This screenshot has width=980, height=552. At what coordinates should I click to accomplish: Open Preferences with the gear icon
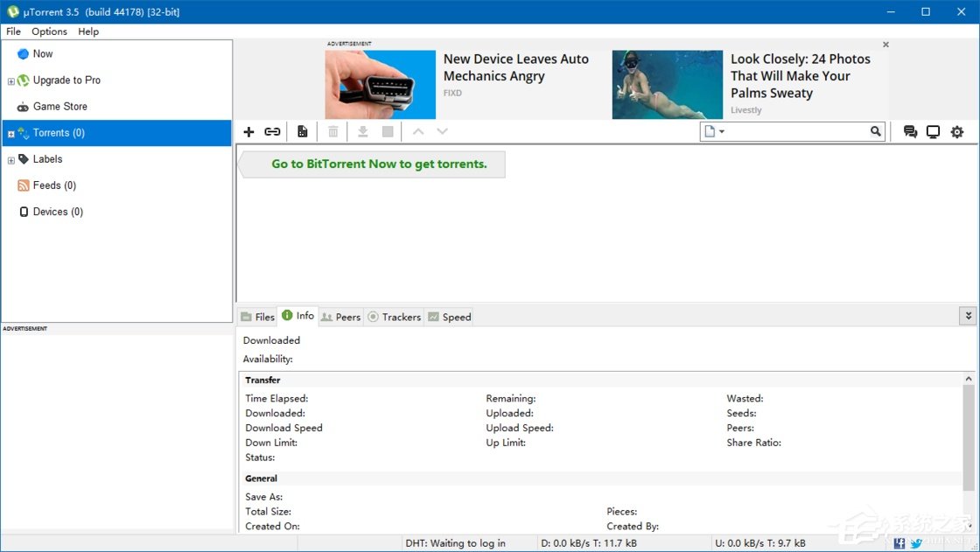coord(957,132)
